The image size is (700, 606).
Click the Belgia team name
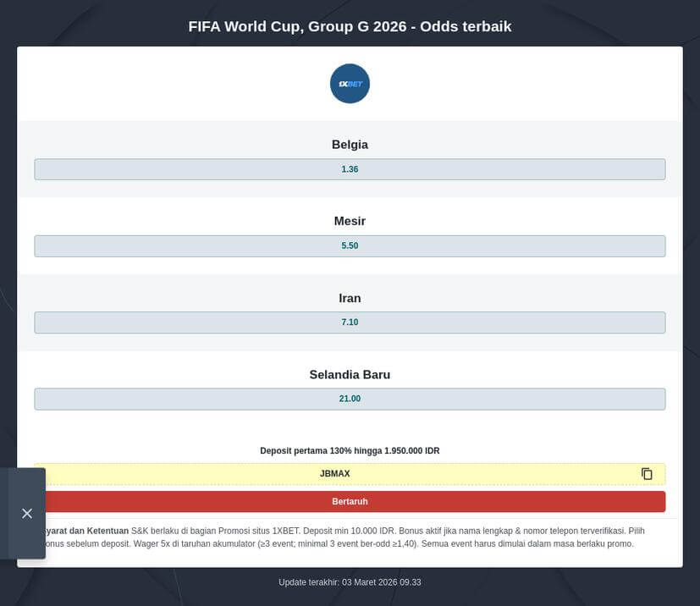tap(350, 144)
